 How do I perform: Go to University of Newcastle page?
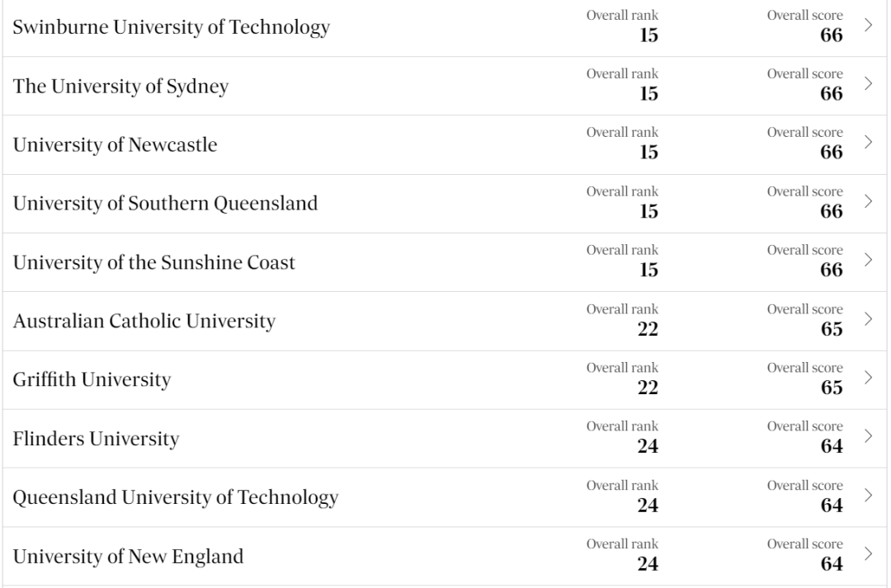click(x=115, y=145)
